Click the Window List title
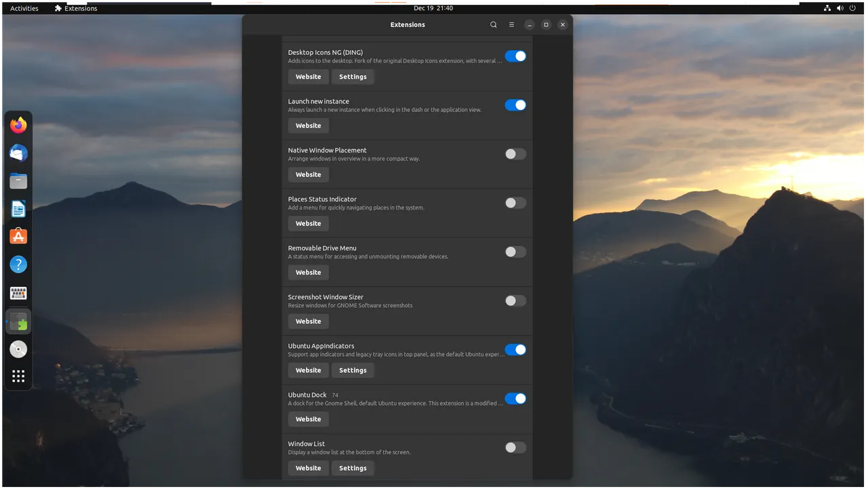 (307, 444)
